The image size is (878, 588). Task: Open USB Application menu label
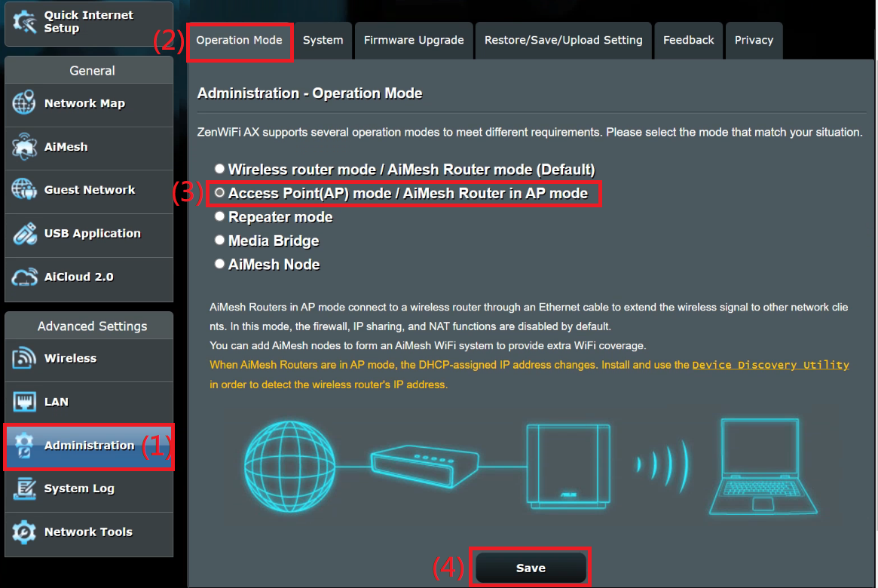click(x=93, y=234)
